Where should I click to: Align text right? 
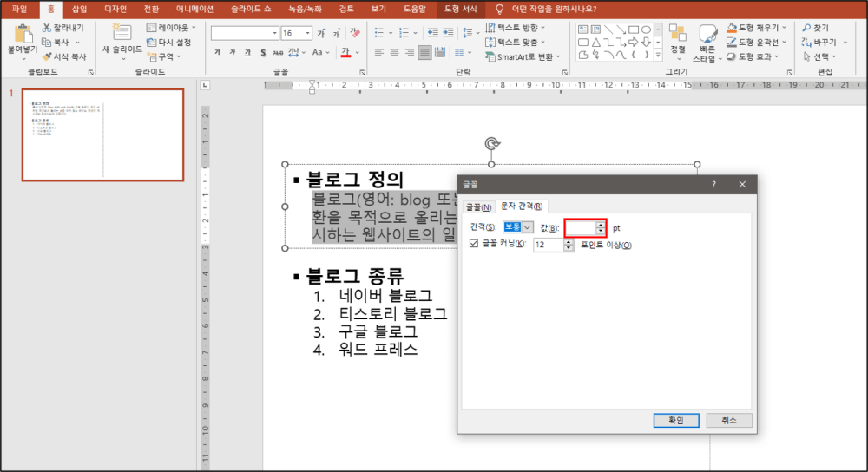tap(409, 53)
